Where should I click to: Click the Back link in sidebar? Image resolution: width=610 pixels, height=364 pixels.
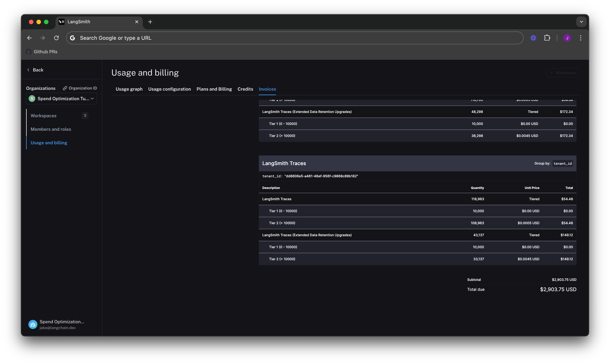(x=35, y=70)
